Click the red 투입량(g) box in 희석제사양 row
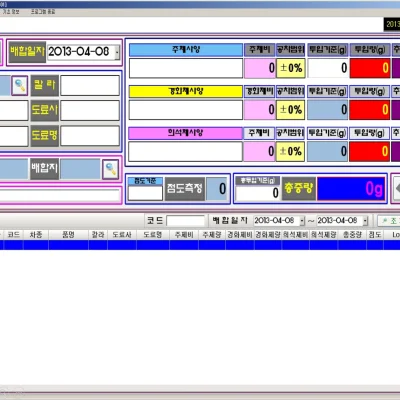Image resolution: width=400 pixels, height=400 pixels. (369, 152)
